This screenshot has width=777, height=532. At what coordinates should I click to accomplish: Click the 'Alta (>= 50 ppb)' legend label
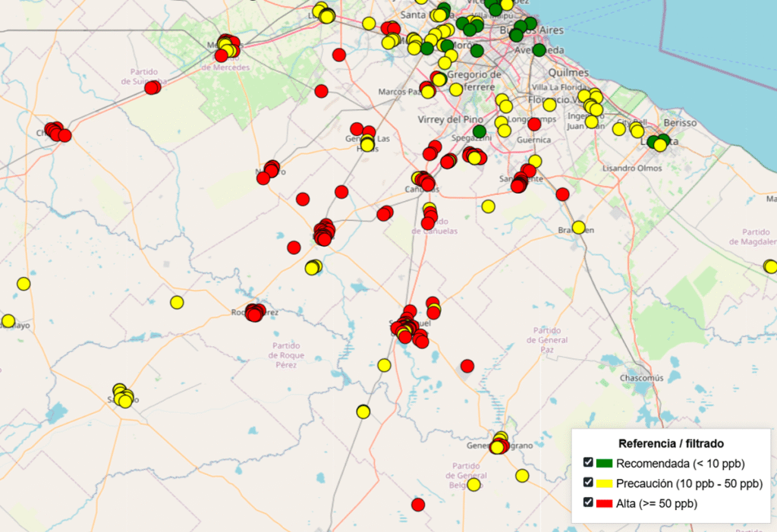(656, 503)
